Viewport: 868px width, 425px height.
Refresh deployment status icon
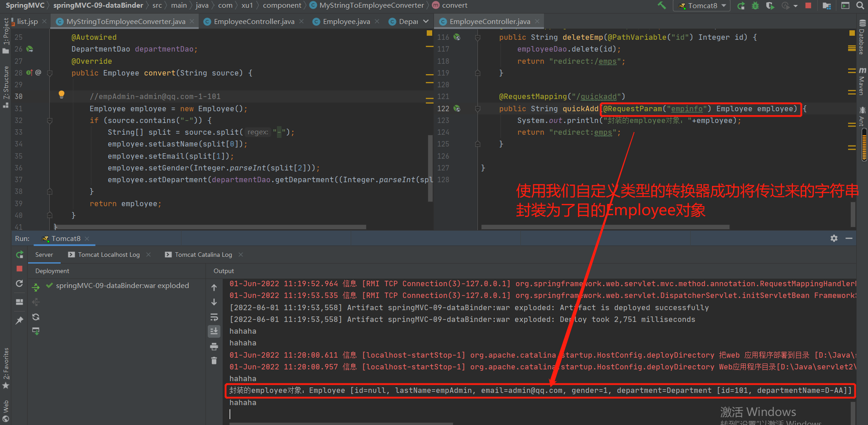36,317
